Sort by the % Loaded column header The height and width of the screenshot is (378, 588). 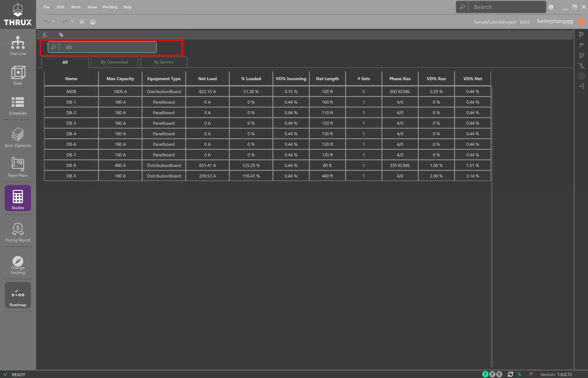[x=251, y=79]
